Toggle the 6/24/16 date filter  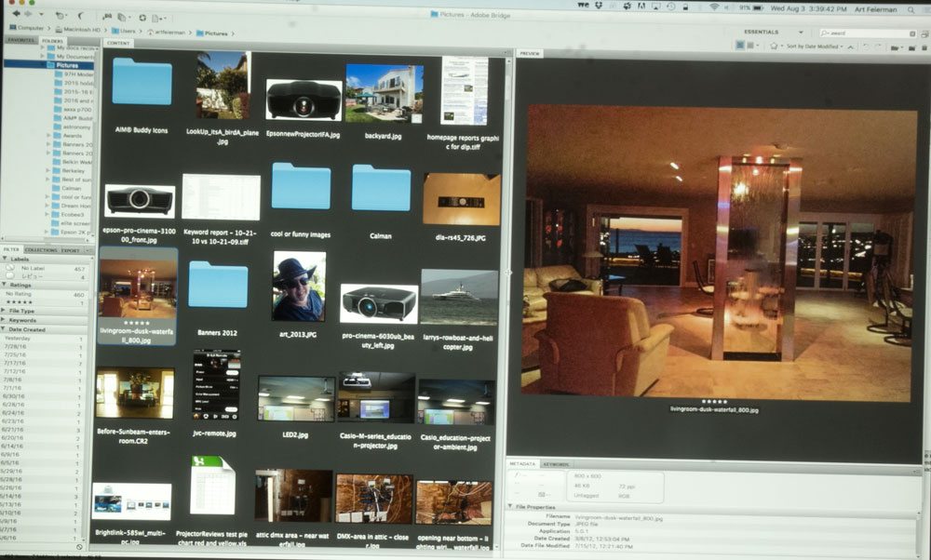[42, 413]
